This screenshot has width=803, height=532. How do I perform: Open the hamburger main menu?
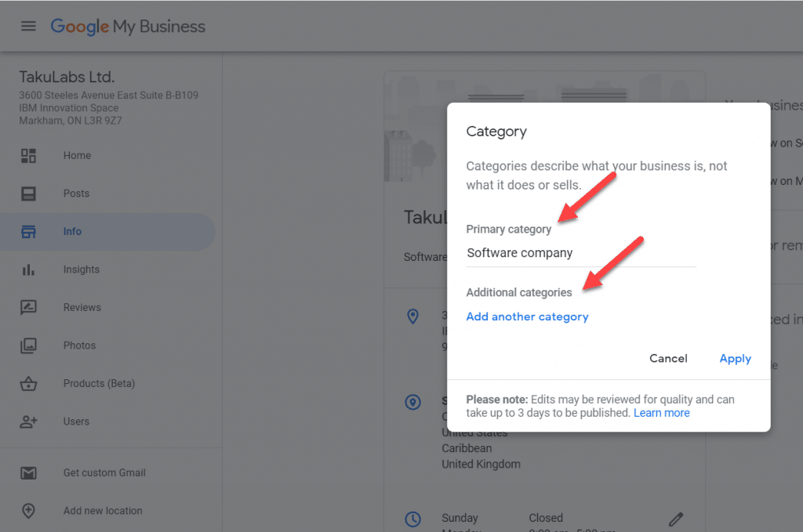[28, 26]
